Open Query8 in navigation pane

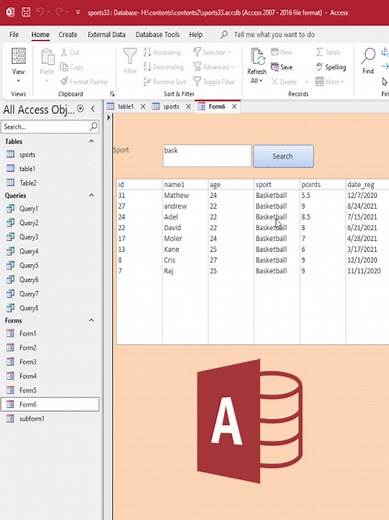[29, 308]
